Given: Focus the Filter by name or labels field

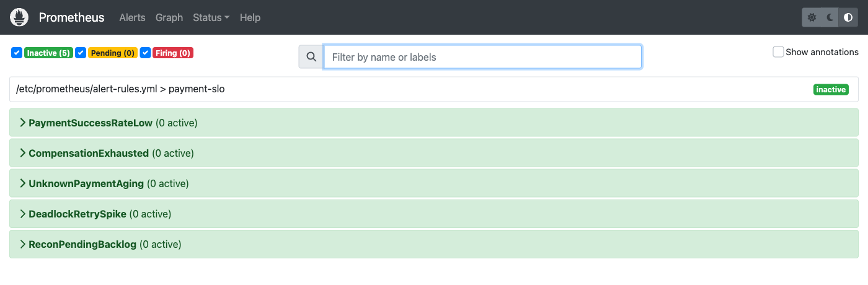Looking at the screenshot, I should (482, 57).
